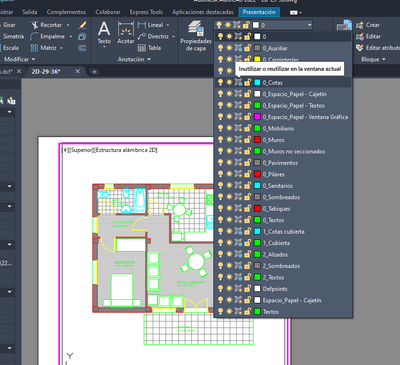The width and height of the screenshot is (400, 365).
Task: Select the Presentación ribbon tab
Action: (x=259, y=12)
